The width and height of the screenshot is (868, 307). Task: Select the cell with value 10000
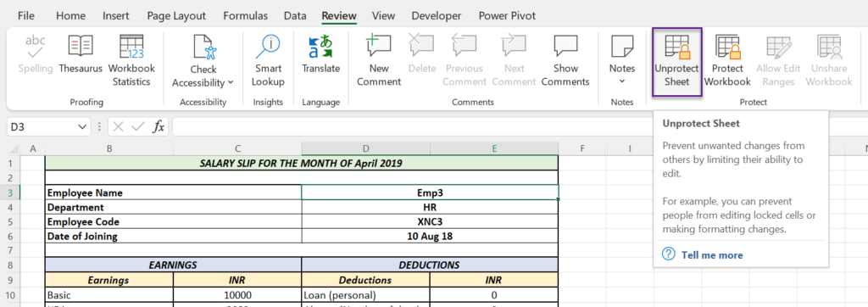(237, 294)
